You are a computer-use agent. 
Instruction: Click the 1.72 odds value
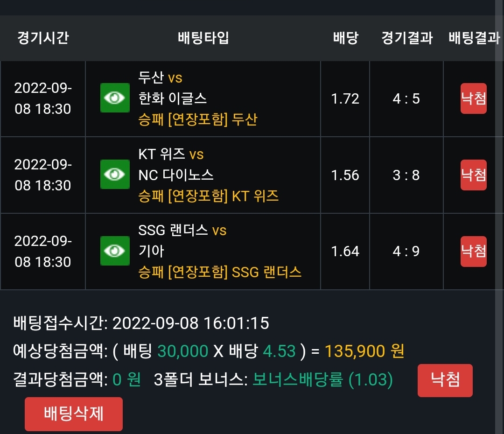345,98
